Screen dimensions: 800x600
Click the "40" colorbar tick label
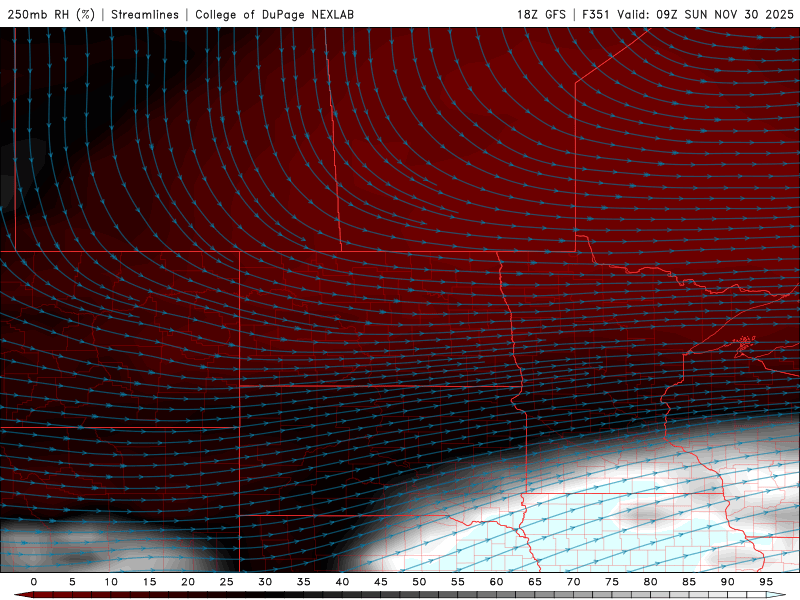(342, 582)
